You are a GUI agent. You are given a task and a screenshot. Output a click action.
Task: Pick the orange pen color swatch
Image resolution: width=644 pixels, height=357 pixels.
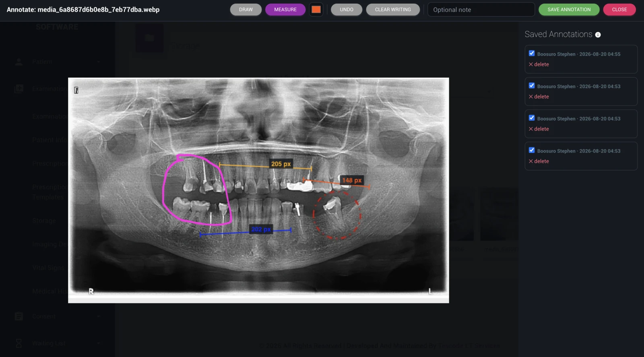(x=316, y=10)
